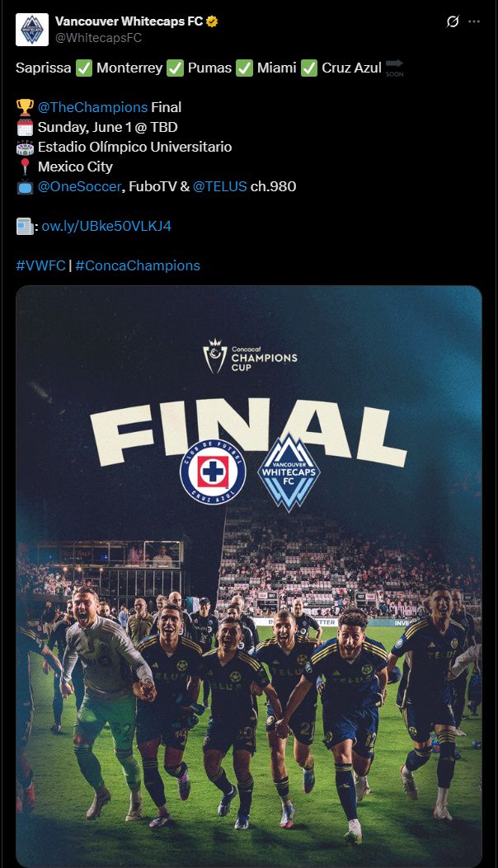This screenshot has height=868, width=498.
Task: Click the Whitecaps FC profile avatar
Action: click(x=32, y=30)
